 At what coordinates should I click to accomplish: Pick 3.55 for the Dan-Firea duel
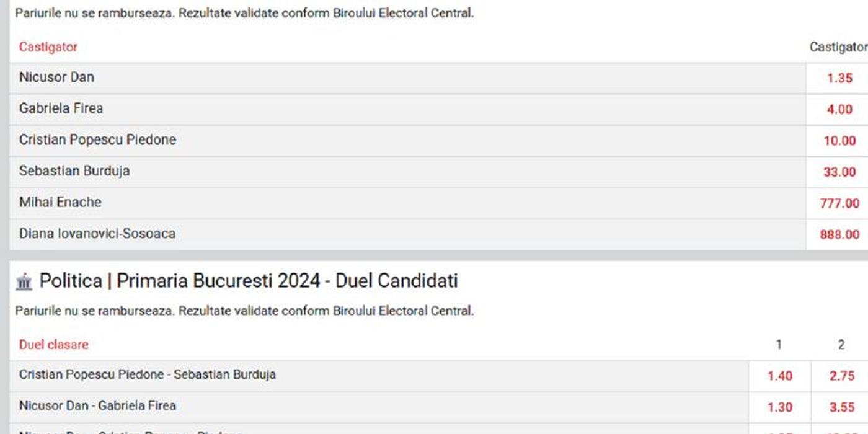pyautogui.click(x=841, y=405)
